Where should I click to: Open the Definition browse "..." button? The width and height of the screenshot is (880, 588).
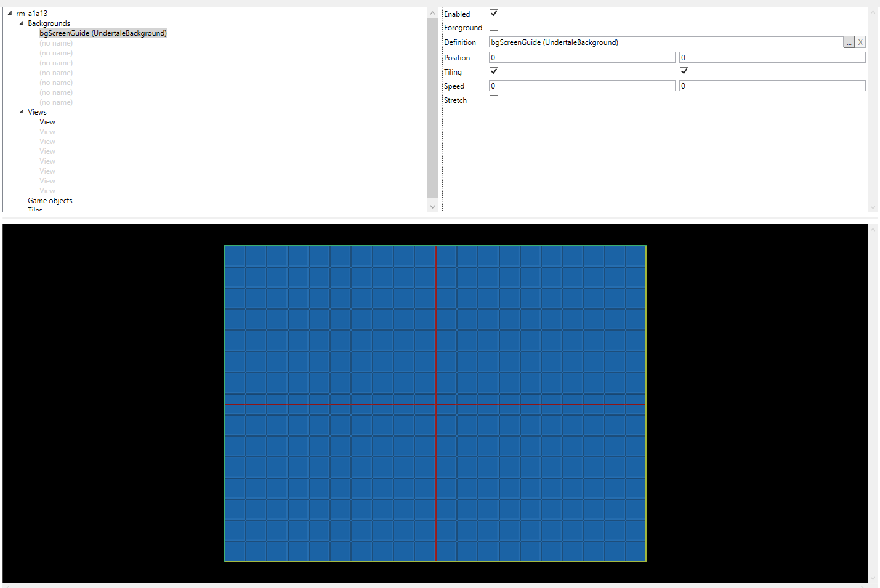(x=849, y=42)
